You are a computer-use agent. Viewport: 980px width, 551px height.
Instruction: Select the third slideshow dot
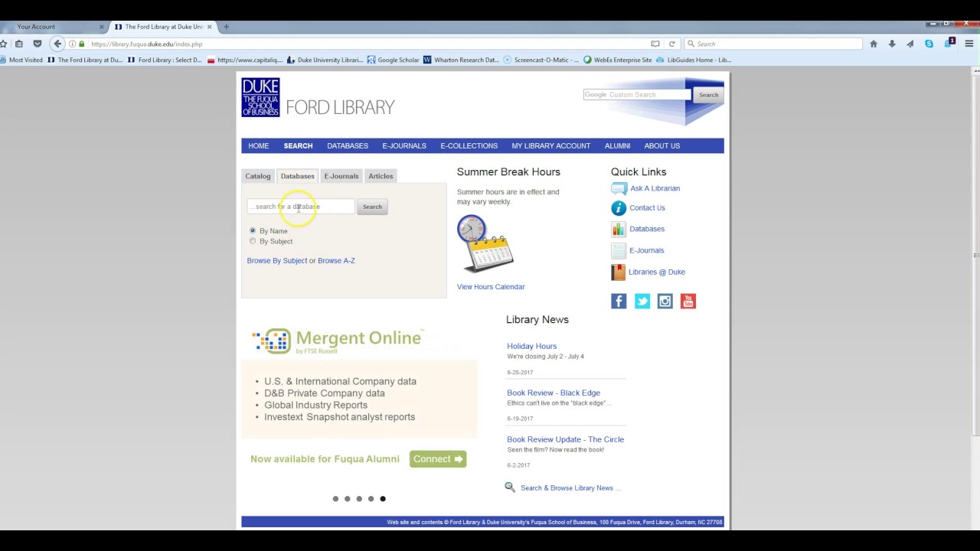359,499
